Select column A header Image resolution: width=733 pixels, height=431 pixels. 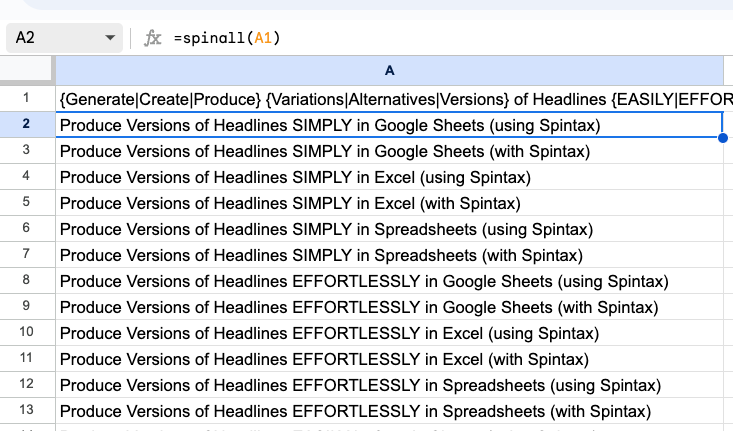coord(389,71)
